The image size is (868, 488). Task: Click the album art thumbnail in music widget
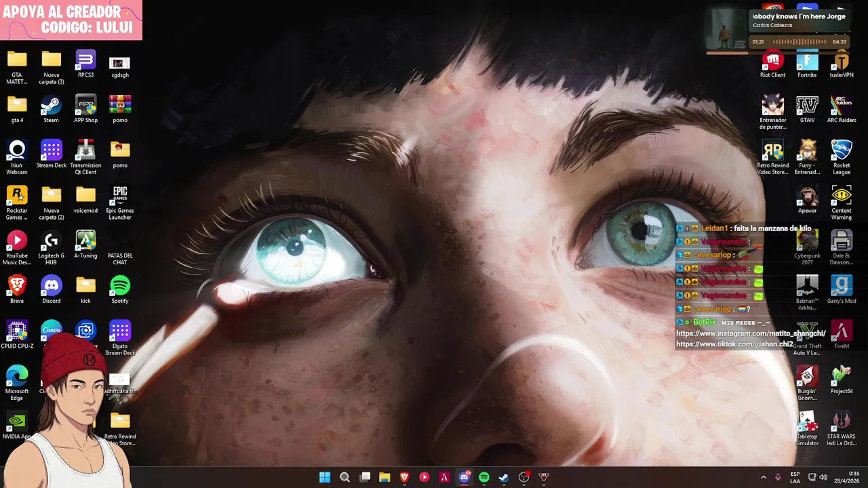click(726, 28)
